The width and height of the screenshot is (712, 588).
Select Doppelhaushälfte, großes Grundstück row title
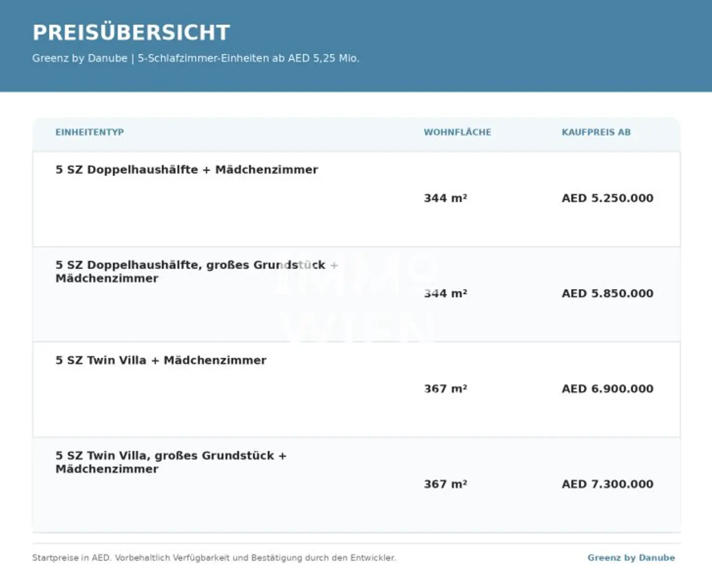197,271
